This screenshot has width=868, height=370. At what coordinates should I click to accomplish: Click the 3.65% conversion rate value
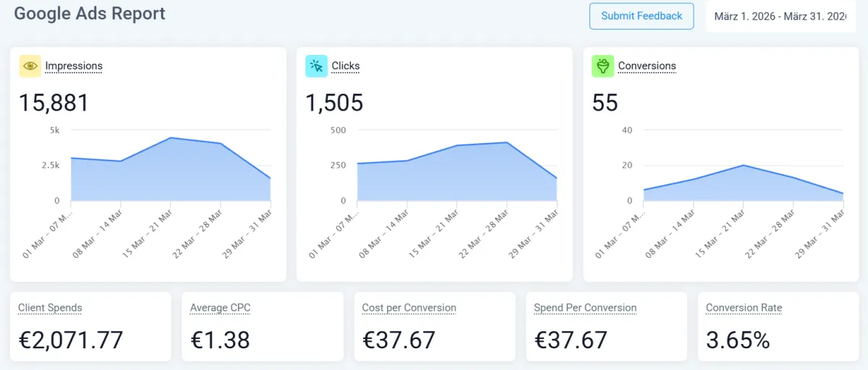tap(738, 340)
